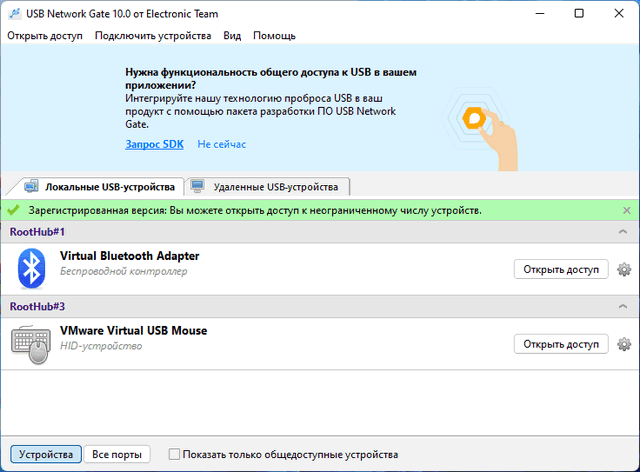Screen dimensions: 640x472
Task: Click the 'RootHub#1' header label
Action: click(37, 232)
